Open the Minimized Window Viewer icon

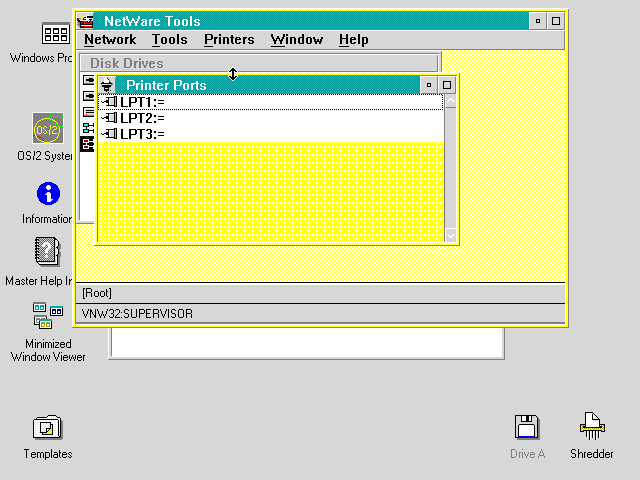[48, 316]
